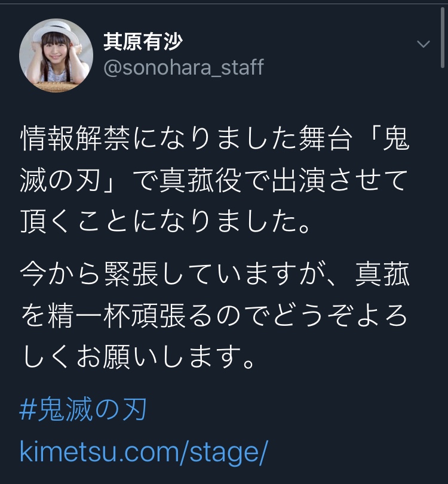The image size is (448, 484).
Task: Click the word 緊張 in the second paragraph
Action: point(131,274)
